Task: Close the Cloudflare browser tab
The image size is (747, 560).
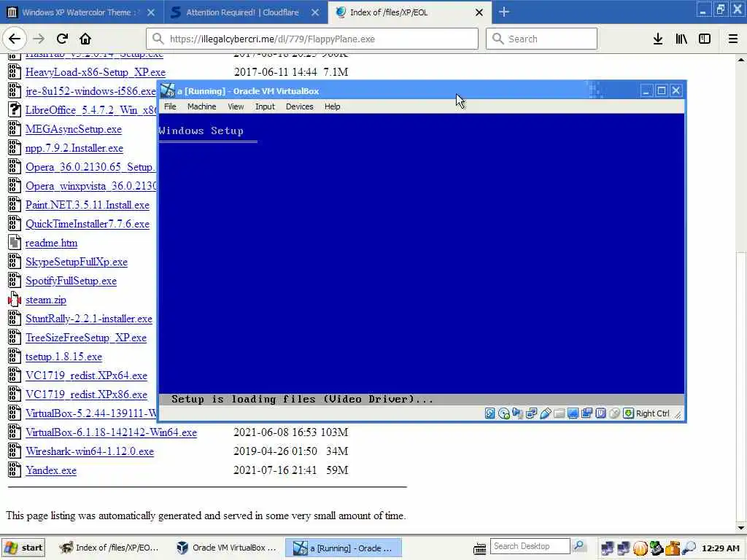Action: 315,12
